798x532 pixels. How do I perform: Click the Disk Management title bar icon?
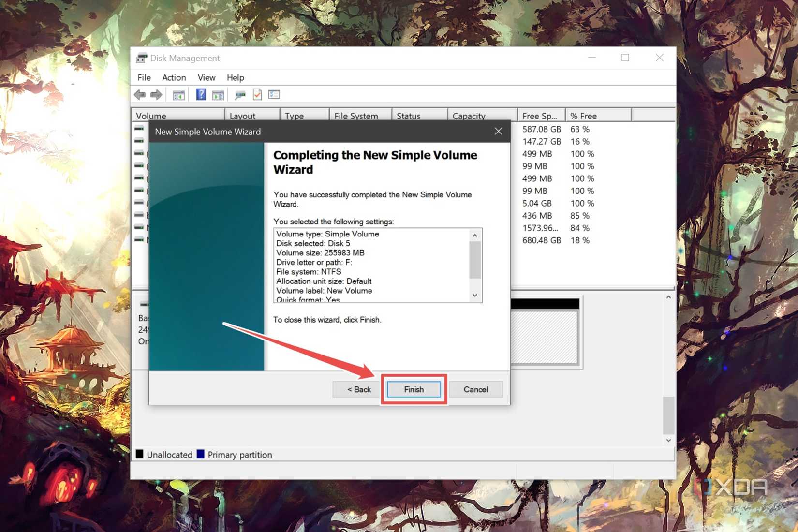(x=141, y=58)
